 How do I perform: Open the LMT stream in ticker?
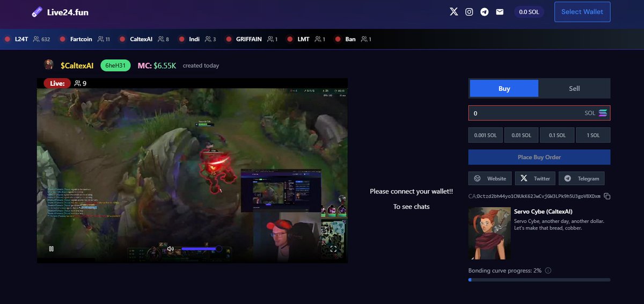306,39
